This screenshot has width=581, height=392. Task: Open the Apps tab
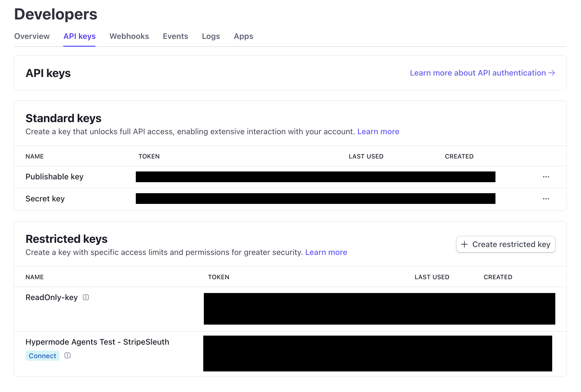coord(243,36)
